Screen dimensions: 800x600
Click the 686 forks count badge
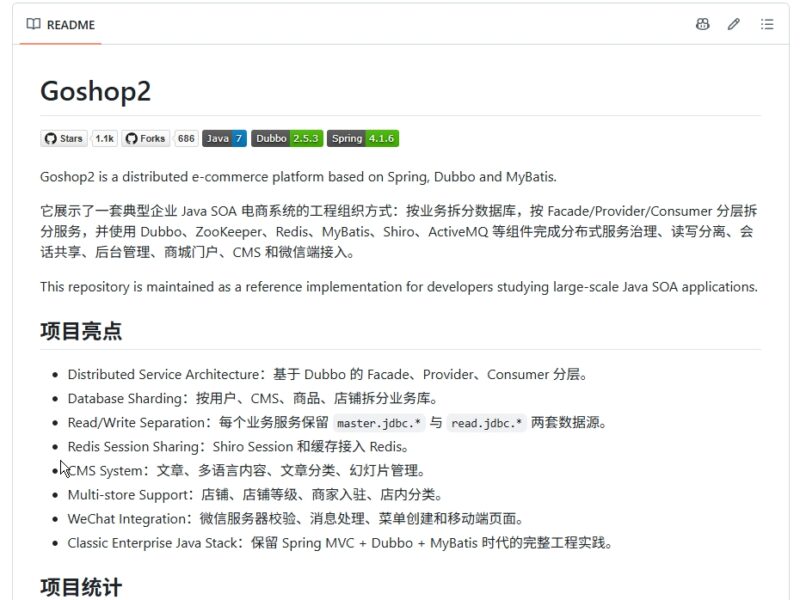pos(186,138)
